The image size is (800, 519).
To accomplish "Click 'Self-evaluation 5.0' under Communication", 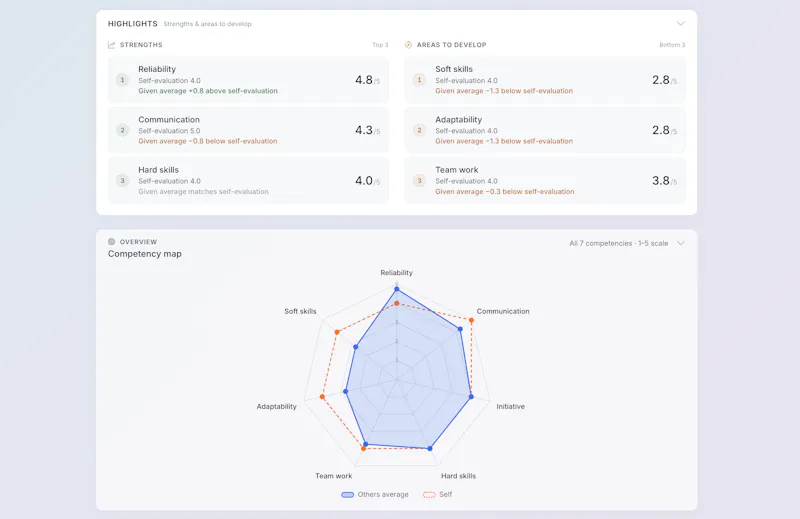I will [x=169, y=131].
